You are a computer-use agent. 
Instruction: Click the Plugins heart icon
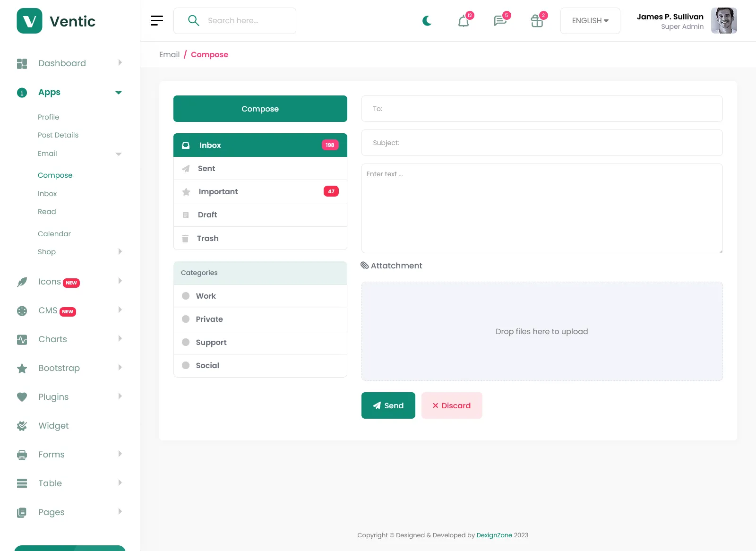click(22, 397)
